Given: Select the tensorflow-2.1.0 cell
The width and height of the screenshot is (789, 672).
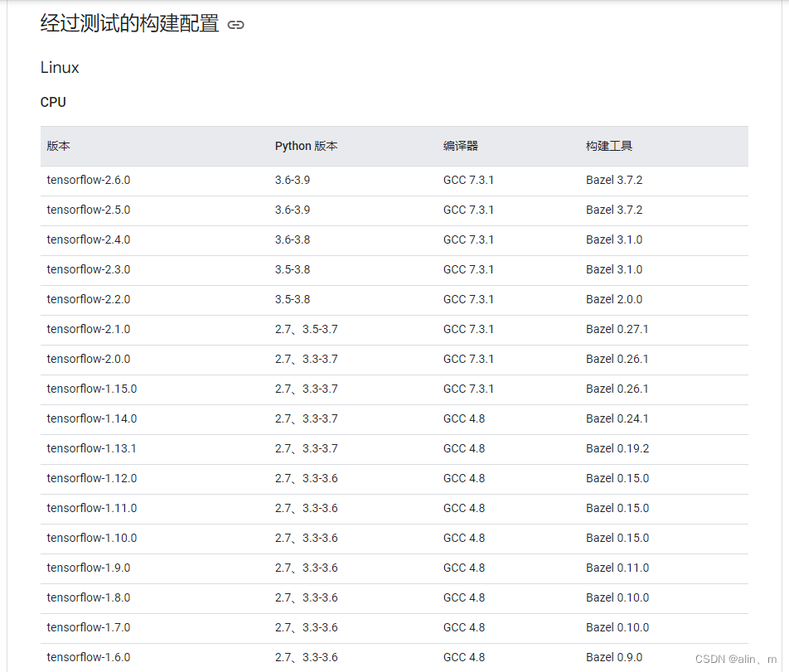Looking at the screenshot, I should tap(89, 329).
